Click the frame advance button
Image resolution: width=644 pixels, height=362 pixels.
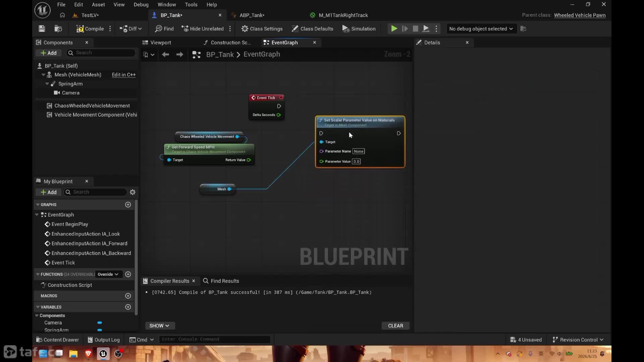click(405, 29)
